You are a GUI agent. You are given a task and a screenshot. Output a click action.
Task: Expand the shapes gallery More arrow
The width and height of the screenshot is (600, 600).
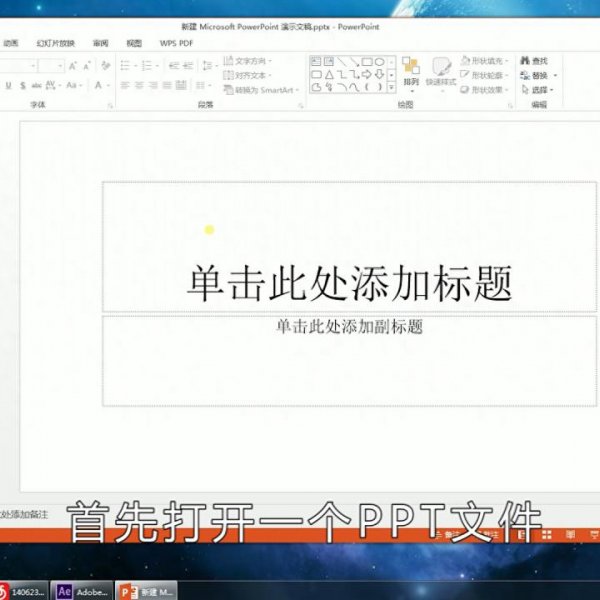point(392,88)
